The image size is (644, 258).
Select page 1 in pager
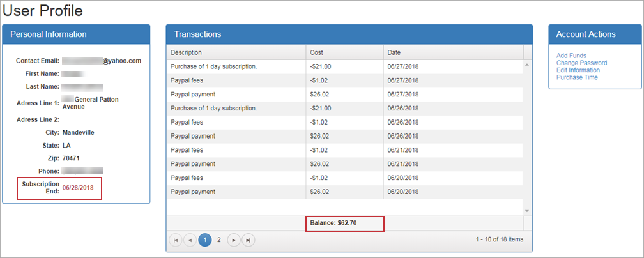tap(205, 240)
